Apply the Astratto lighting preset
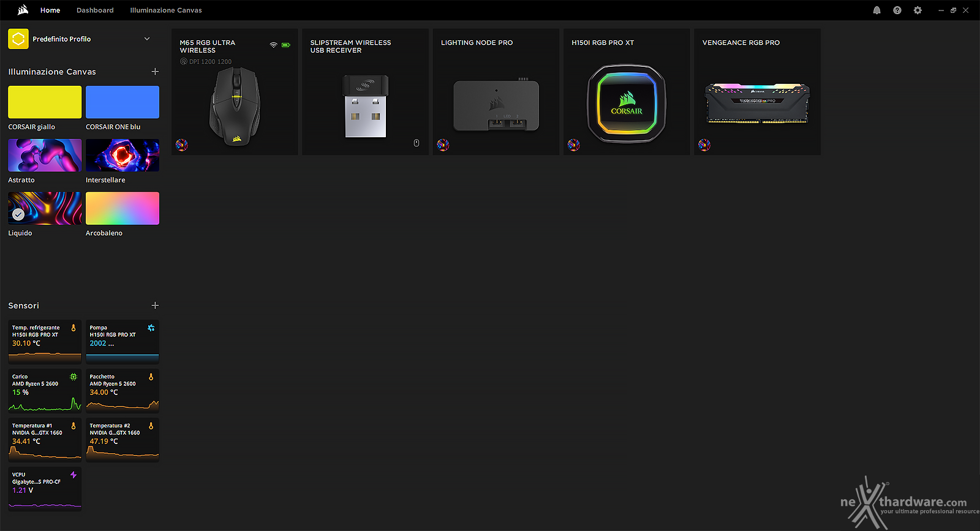980x531 pixels. [x=45, y=155]
